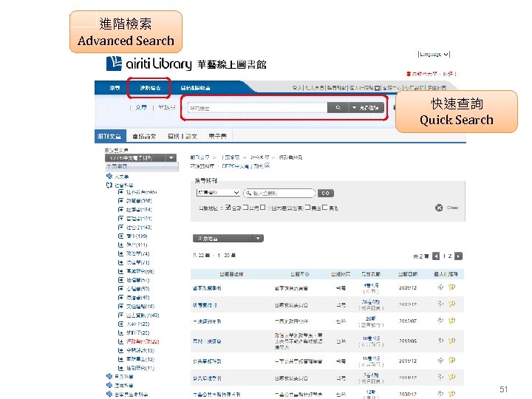Expand the 自然科學 tree category
532x399 pixels.
pyautogui.click(x=109, y=376)
